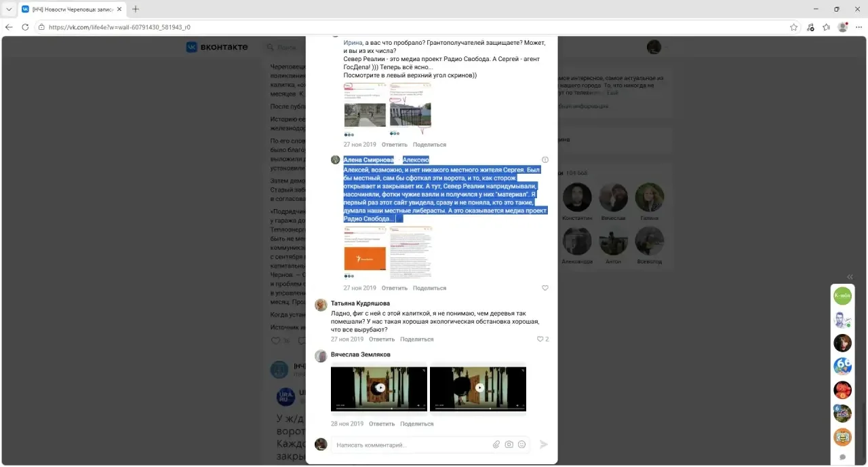Click Поделиться under Алена Смирнова's comment
The image size is (868, 467).
click(x=429, y=288)
